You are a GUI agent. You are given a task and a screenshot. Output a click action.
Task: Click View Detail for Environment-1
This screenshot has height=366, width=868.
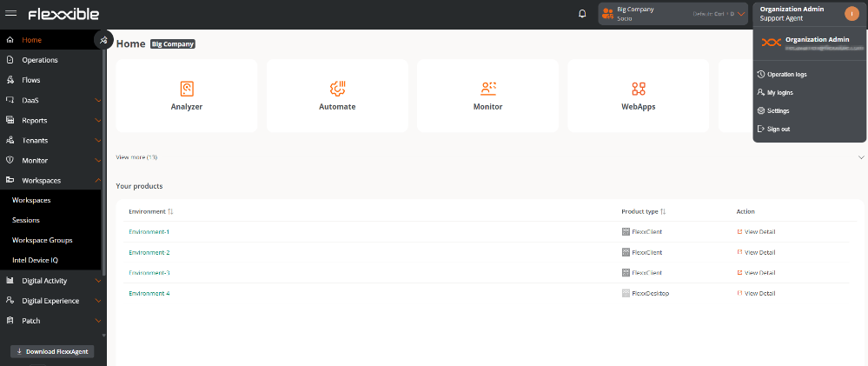pyautogui.click(x=756, y=232)
